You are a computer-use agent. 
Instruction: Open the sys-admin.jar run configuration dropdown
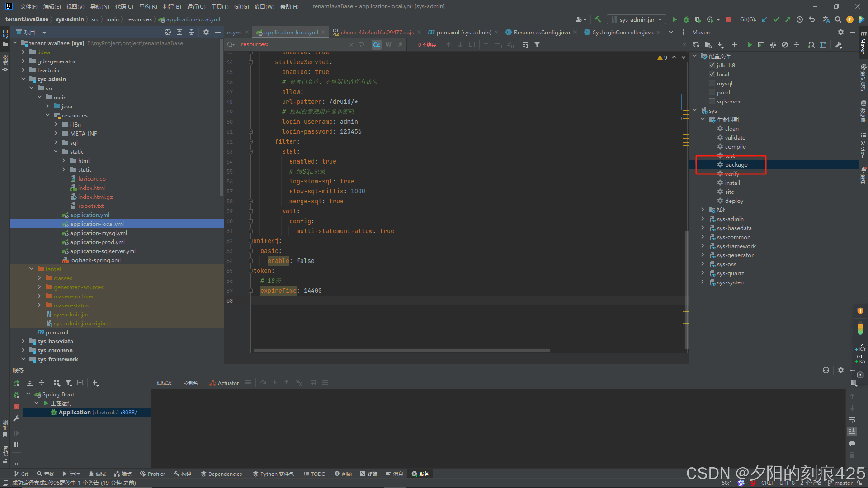click(x=637, y=19)
